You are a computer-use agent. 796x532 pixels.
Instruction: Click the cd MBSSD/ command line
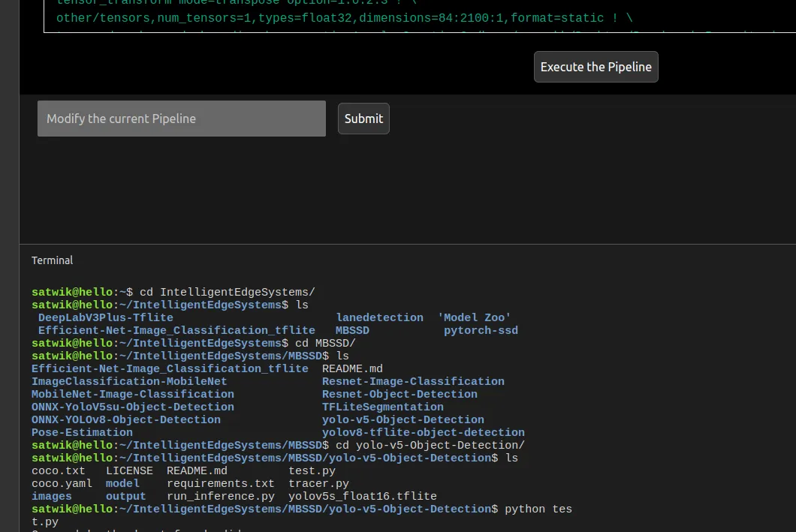[x=194, y=343]
